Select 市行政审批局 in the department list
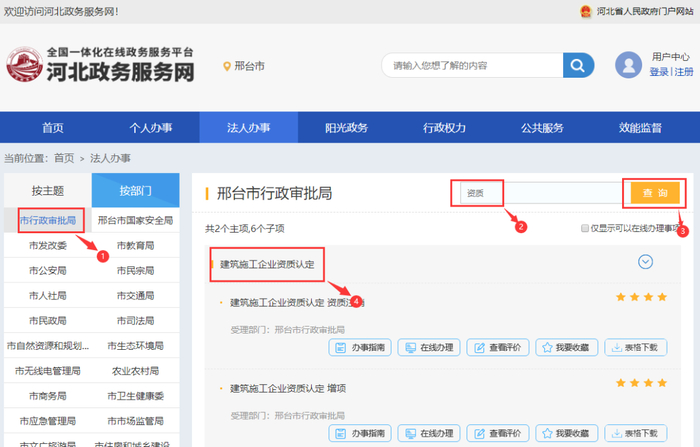 (x=48, y=220)
